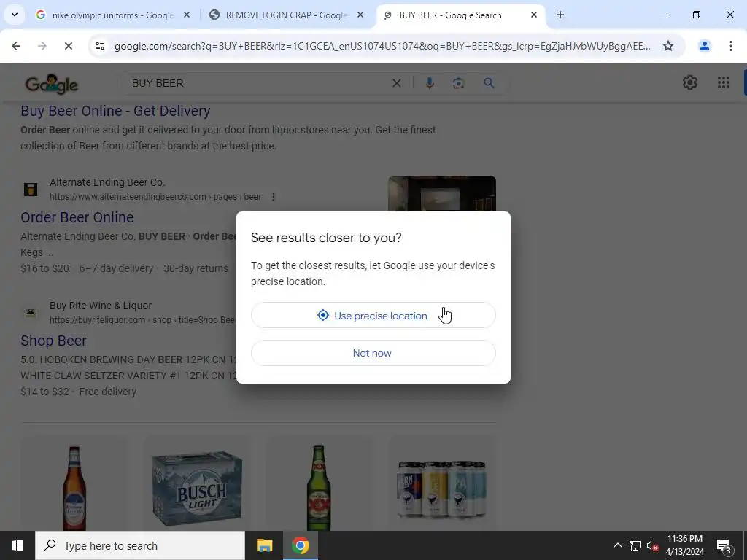Click the Google logo
This screenshot has height=560, width=747.
click(52, 84)
